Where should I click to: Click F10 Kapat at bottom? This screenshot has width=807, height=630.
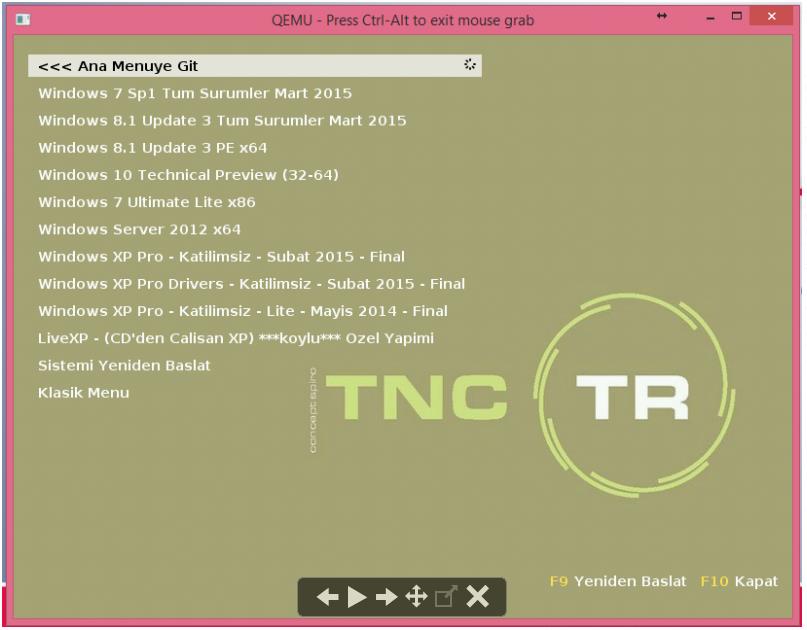point(740,581)
